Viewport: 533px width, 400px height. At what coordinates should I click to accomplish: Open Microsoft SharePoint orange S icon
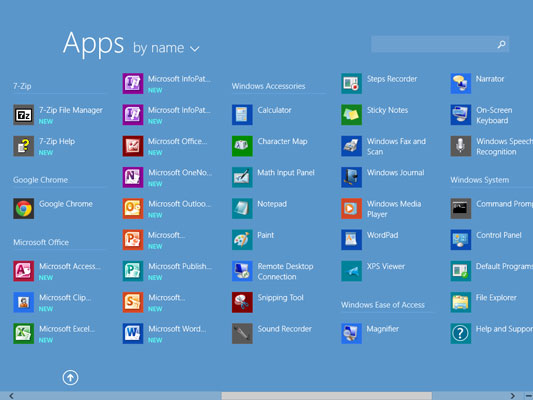[133, 302]
